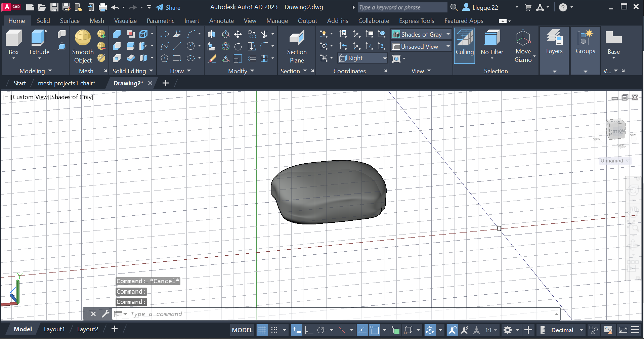Click the Customization menu icon in status bar

[635, 330]
